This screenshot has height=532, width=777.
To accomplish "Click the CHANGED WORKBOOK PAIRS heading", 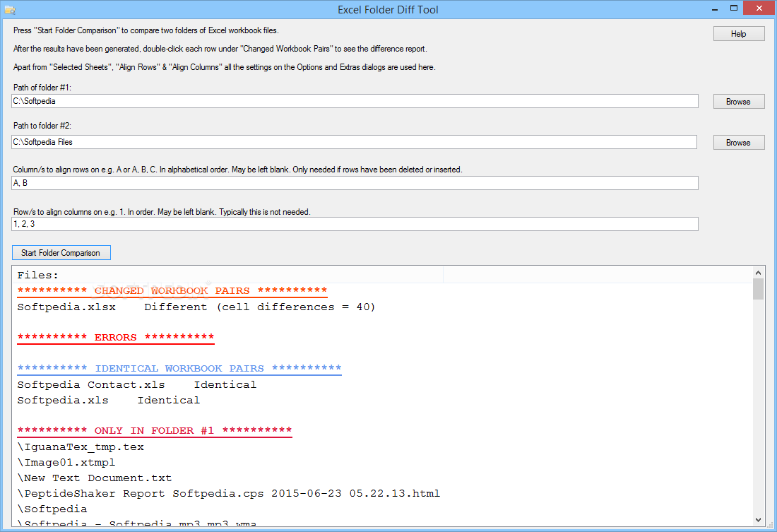I will [x=172, y=290].
